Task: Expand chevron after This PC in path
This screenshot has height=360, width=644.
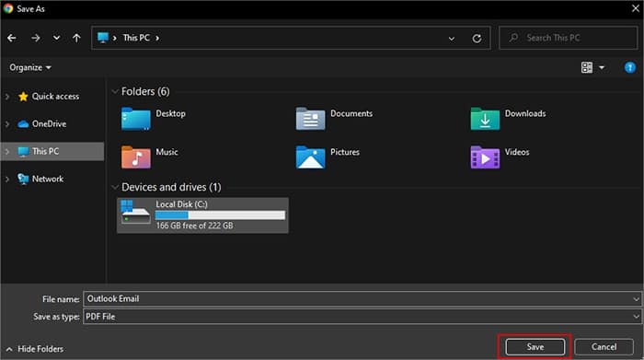Action: coord(157,39)
